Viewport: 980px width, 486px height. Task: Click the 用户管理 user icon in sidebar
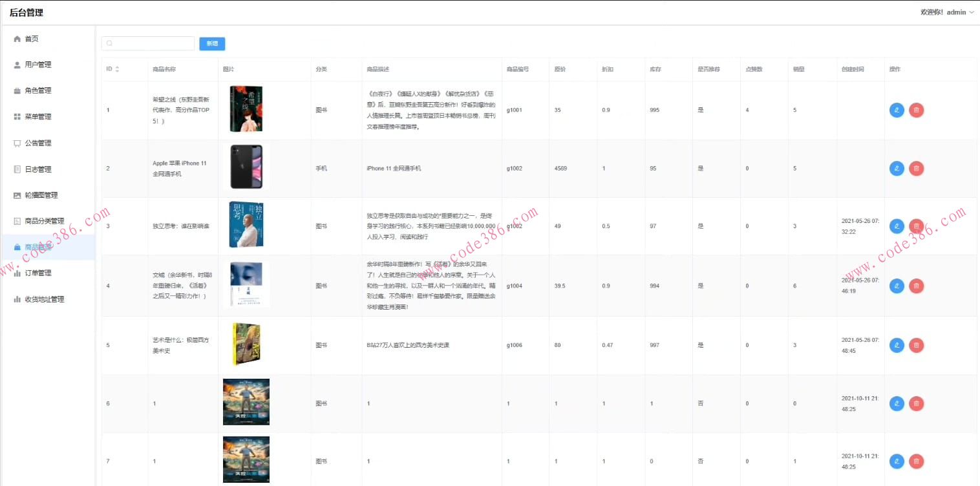coord(17,65)
